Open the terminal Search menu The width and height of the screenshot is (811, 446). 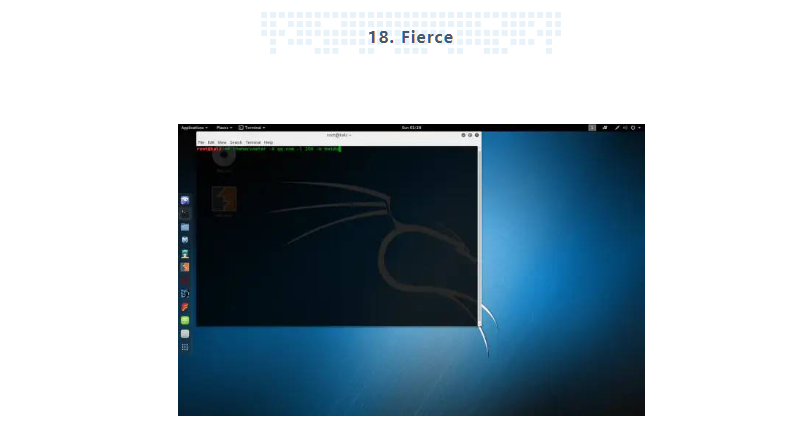(236, 142)
